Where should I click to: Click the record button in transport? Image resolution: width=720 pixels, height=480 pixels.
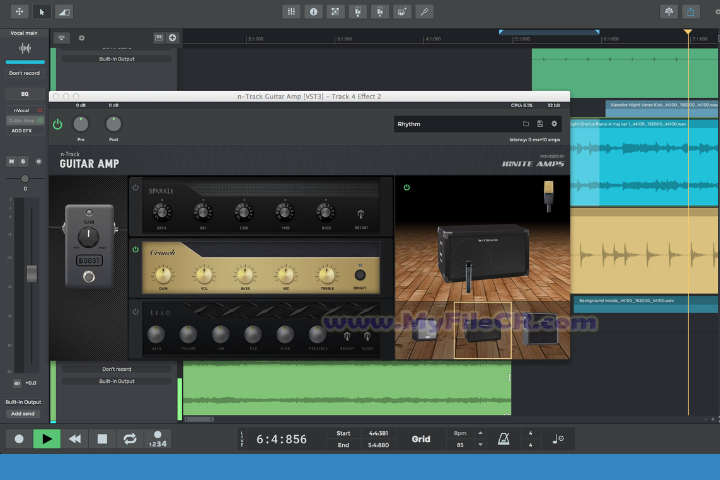click(x=19, y=439)
